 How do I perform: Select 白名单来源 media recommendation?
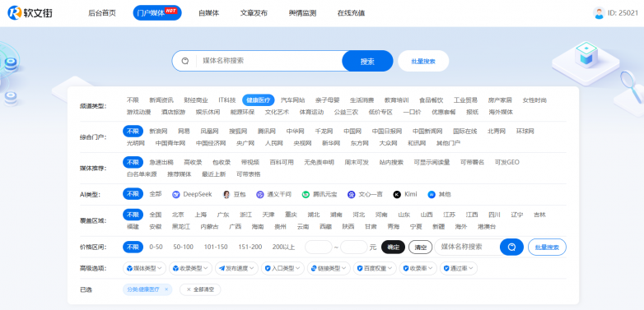pos(142,174)
